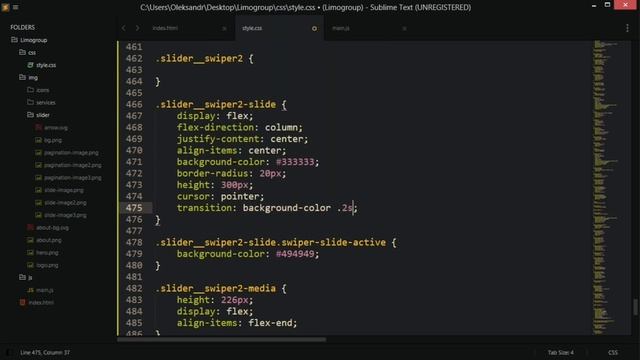Click line number 462 in the gutter
This screenshot has height=360, width=640.
pos(134,58)
